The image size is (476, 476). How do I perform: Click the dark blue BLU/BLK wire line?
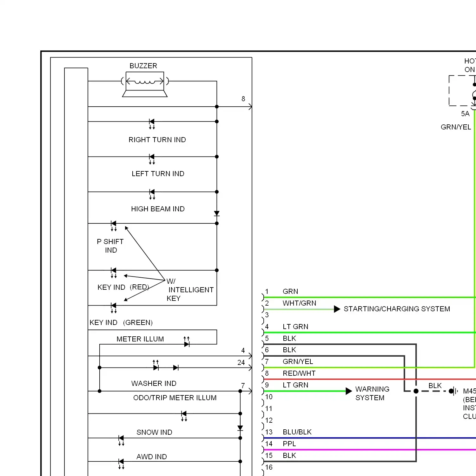pyautogui.click(x=370, y=438)
